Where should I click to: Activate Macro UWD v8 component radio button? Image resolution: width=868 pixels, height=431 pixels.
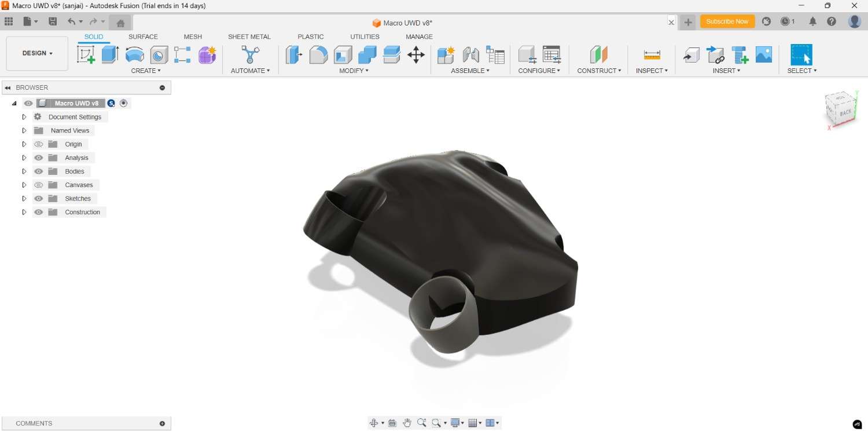tap(123, 103)
